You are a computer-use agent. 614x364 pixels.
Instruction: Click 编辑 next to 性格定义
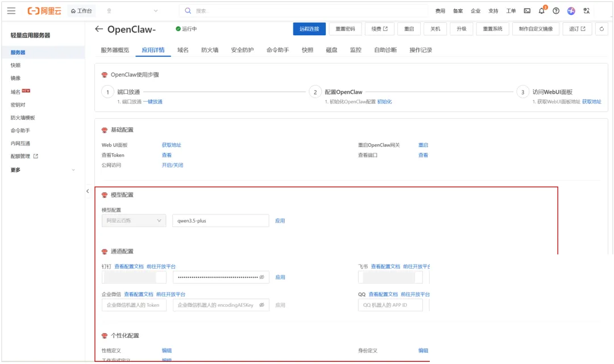click(x=167, y=351)
